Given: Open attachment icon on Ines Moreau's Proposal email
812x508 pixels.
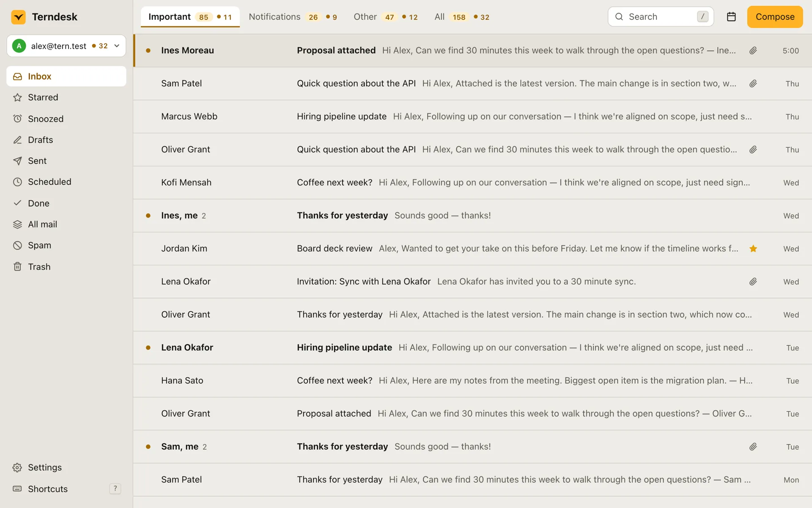Looking at the screenshot, I should (753, 51).
